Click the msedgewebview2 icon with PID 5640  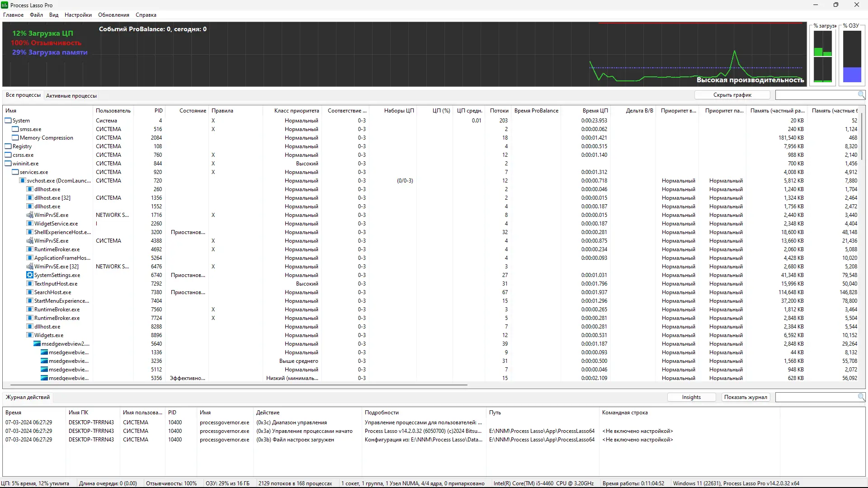37,344
